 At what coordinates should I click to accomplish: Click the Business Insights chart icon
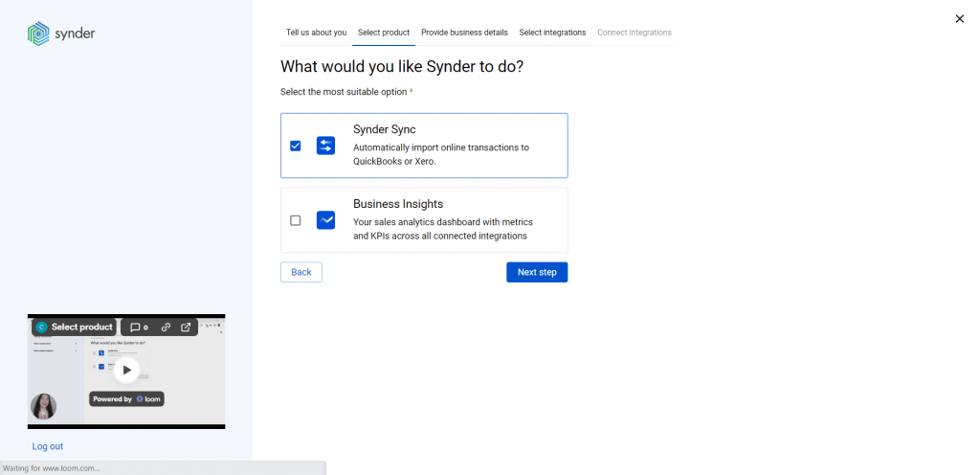325,220
